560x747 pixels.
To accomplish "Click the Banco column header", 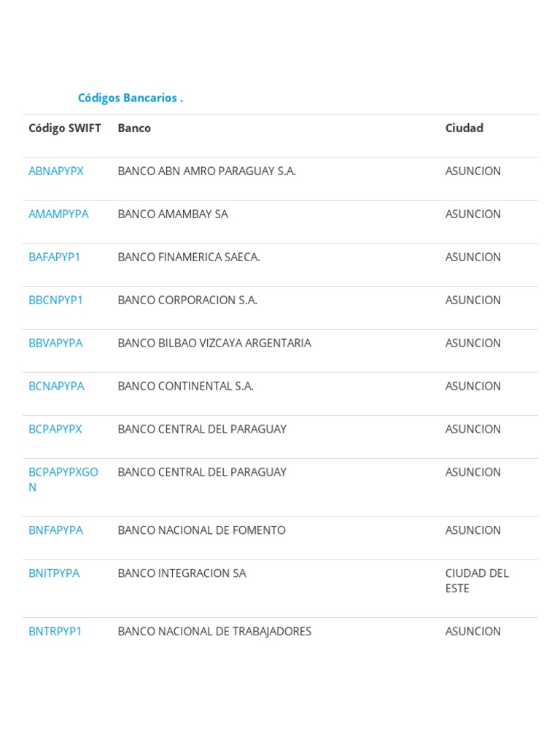I will coord(134,128).
